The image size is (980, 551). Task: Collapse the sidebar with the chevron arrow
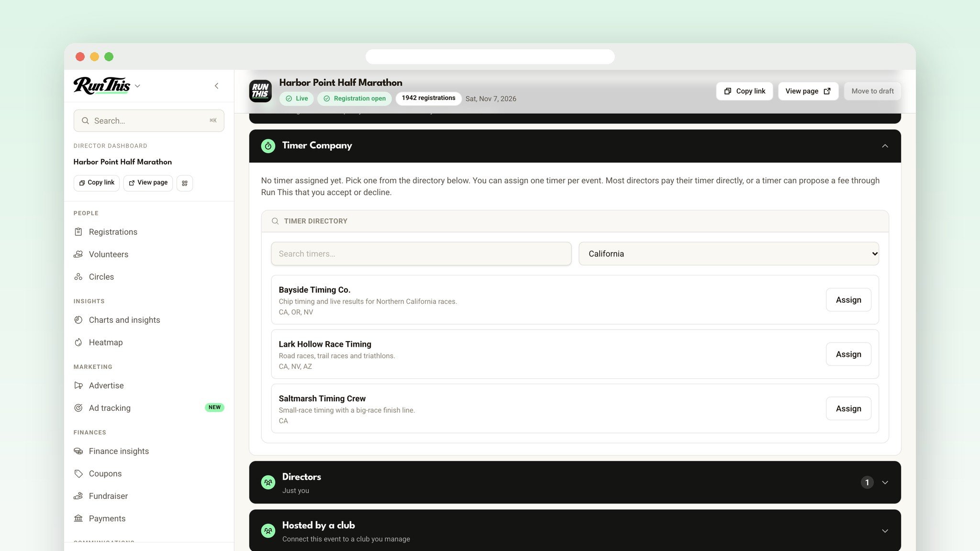point(216,86)
